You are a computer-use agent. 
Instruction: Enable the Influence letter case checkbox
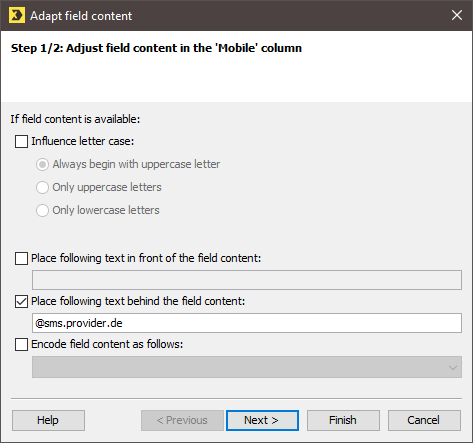21,141
